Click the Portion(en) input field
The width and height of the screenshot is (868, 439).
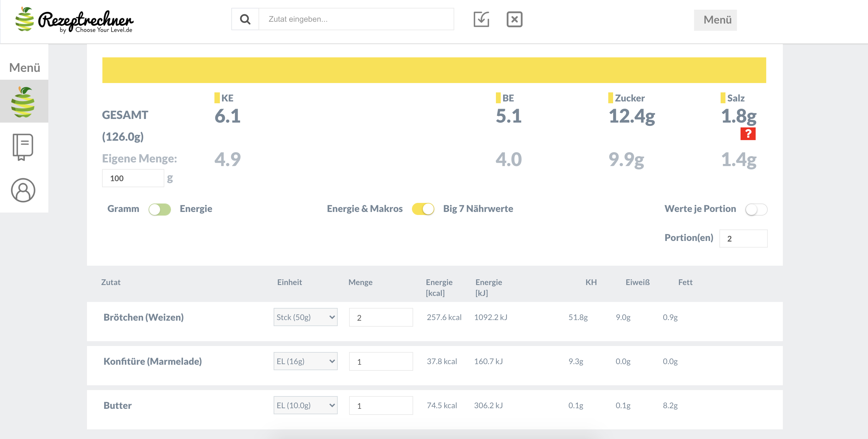pos(743,239)
